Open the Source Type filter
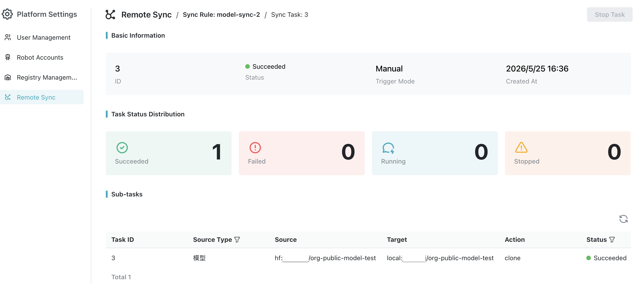644x284 pixels. coord(237,240)
